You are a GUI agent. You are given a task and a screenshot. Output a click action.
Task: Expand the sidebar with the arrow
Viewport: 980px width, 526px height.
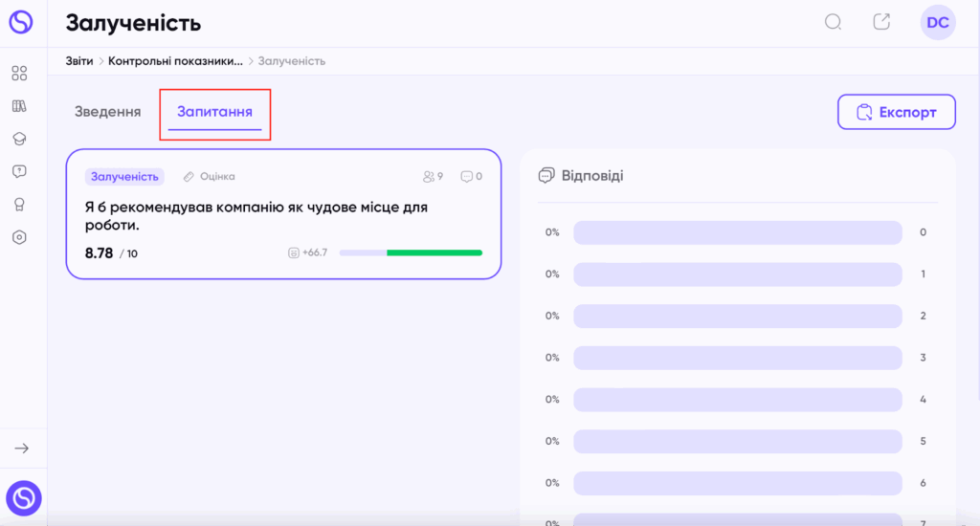click(22, 449)
